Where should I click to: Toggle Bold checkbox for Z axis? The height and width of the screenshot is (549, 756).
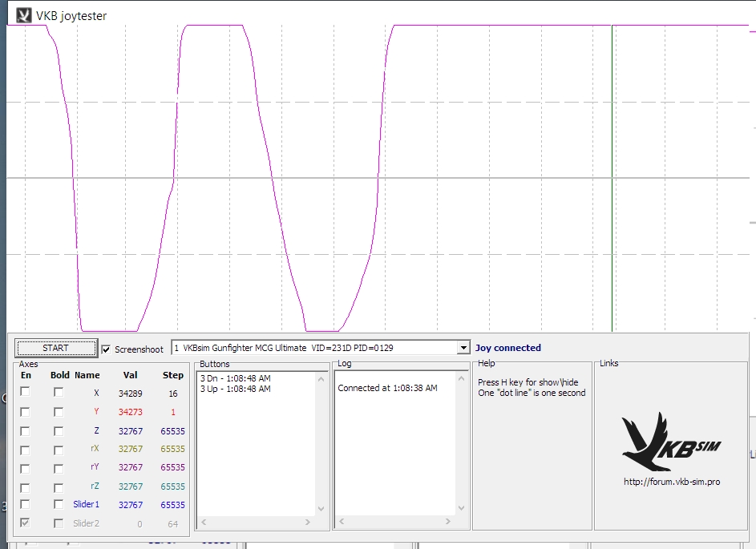tap(59, 430)
